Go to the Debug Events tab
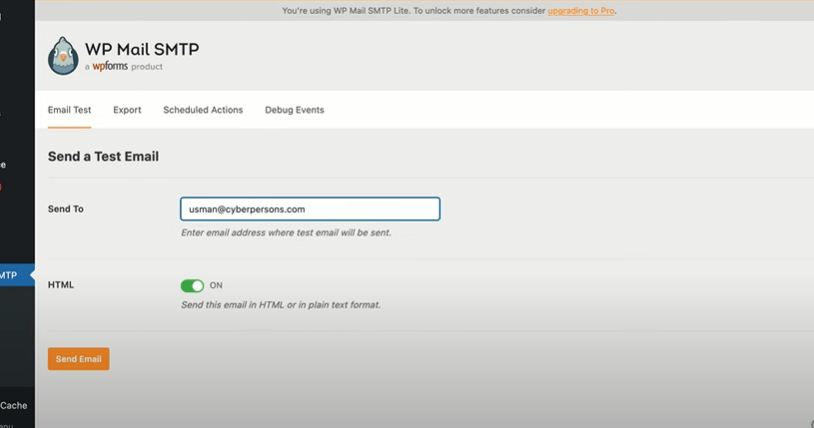Image resolution: width=814 pixels, height=428 pixels. [x=294, y=110]
